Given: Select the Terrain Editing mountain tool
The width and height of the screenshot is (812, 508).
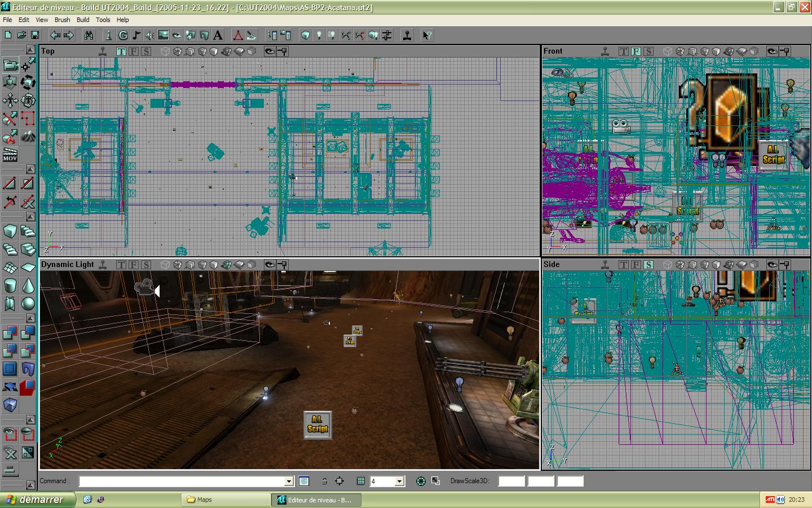Looking at the screenshot, I should [28, 136].
